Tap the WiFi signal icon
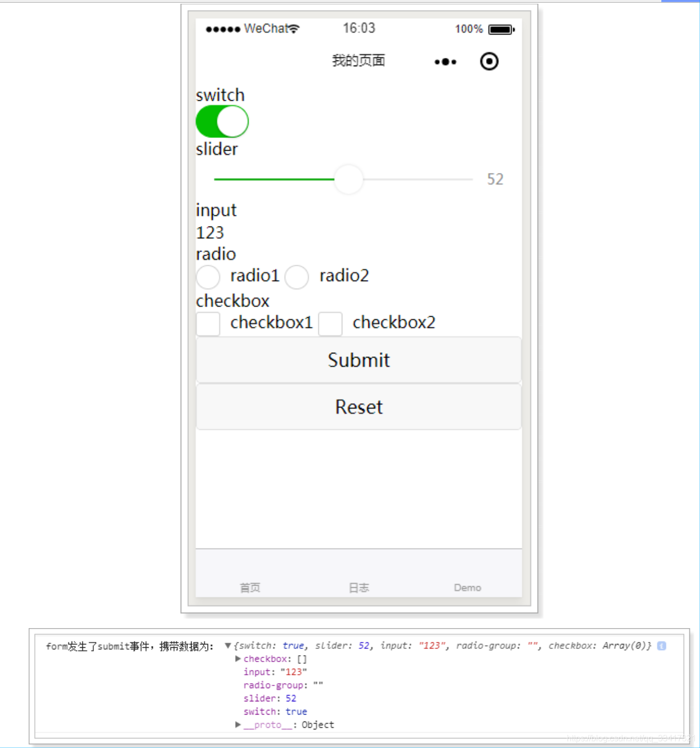The height and width of the screenshot is (748, 700). 293,28
